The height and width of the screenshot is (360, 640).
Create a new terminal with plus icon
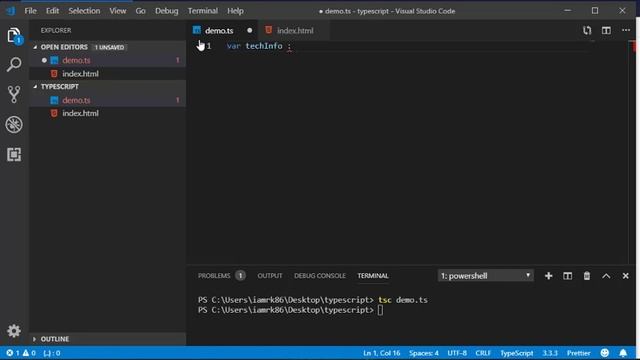pyautogui.click(x=549, y=276)
